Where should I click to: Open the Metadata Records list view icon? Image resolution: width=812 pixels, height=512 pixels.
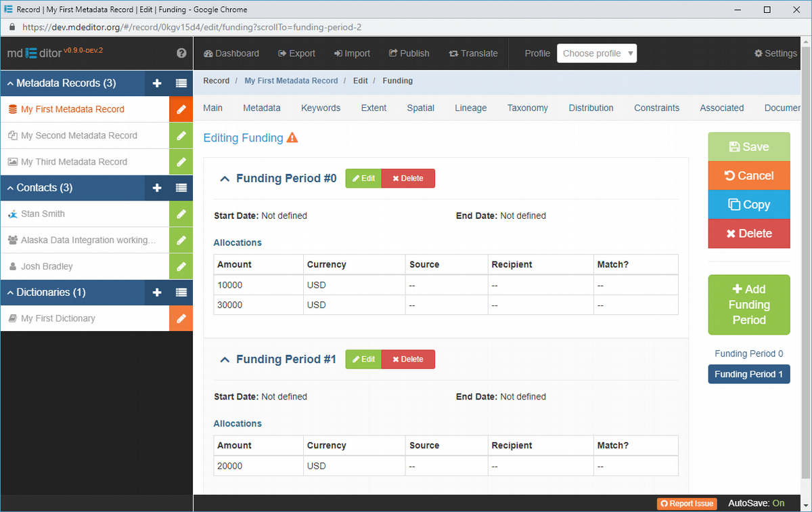pos(181,83)
